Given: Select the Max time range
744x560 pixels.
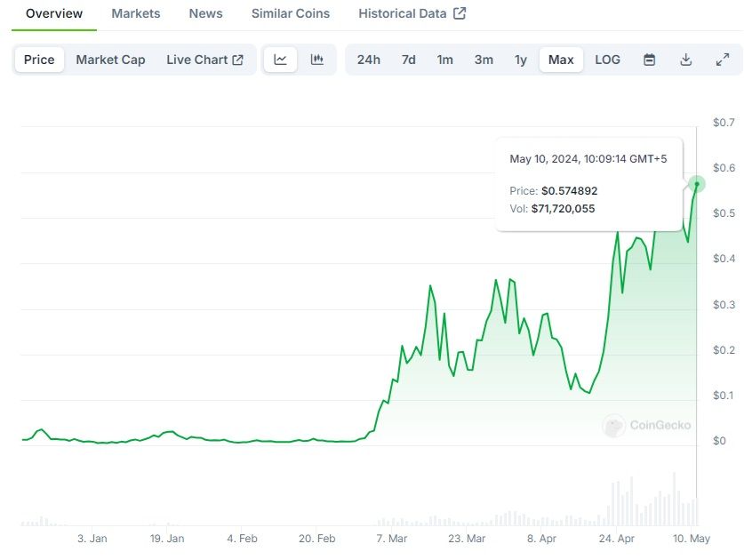Looking at the screenshot, I should [x=561, y=60].
